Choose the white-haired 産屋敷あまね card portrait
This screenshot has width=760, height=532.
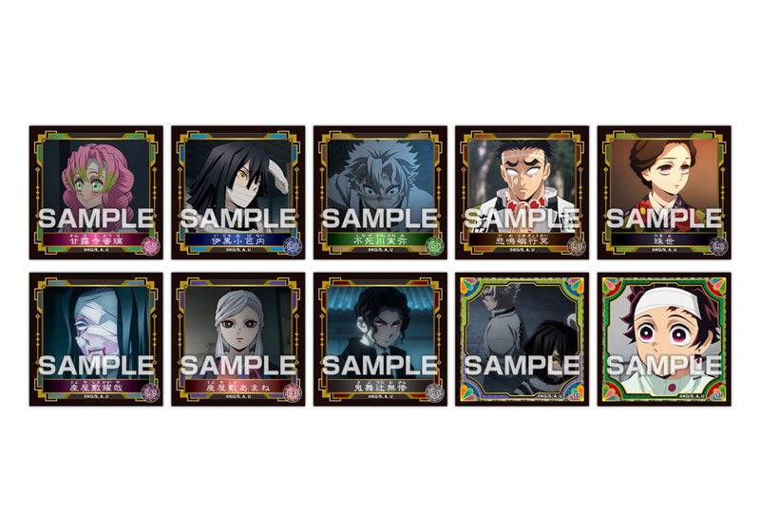pyautogui.click(x=238, y=339)
